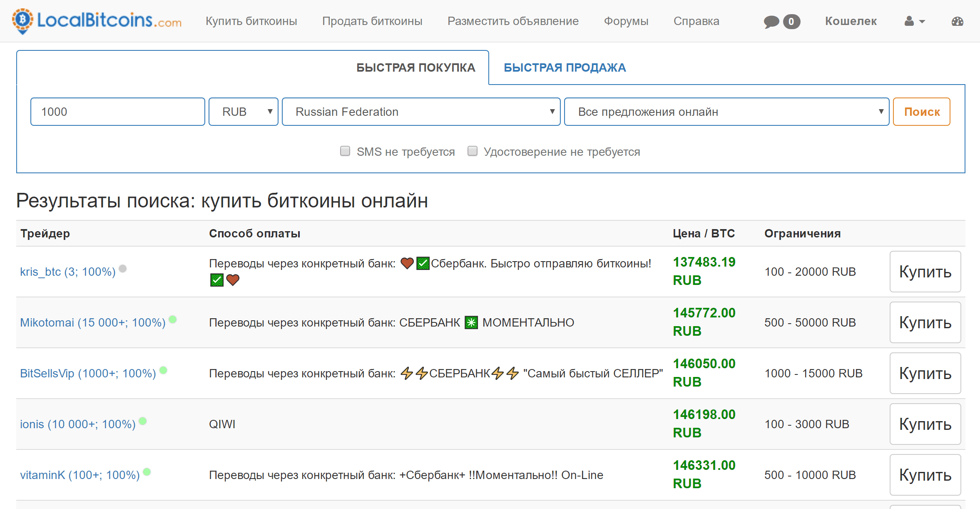The height and width of the screenshot is (509, 980).
Task: Switch to the БЫСТРАЯ ПРОДАЖА tab
Action: point(565,67)
